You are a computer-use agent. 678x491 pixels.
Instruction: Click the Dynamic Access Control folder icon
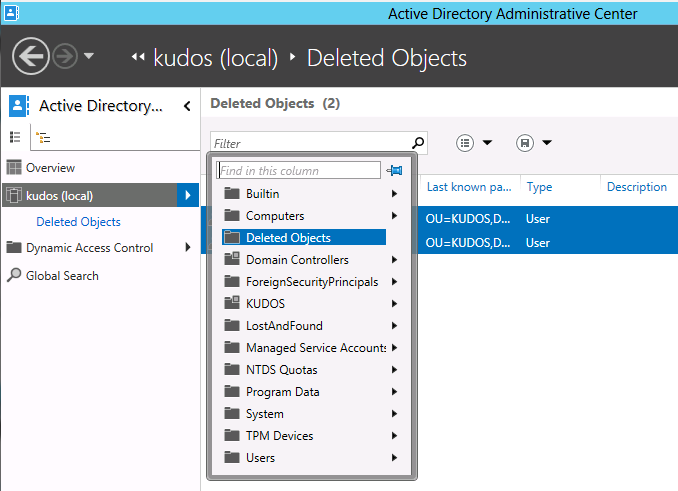(x=14, y=247)
